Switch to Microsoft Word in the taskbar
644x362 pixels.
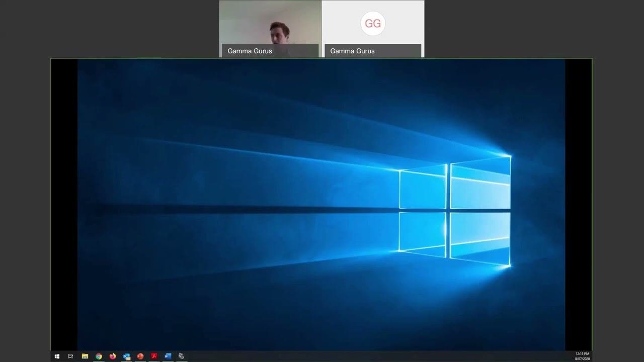coord(168,356)
